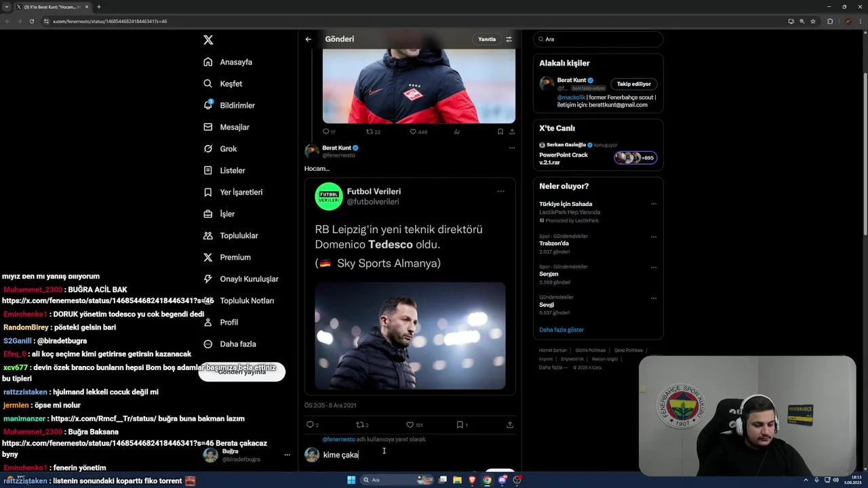Click the Yer İşaretleri bookmark icon

point(208,192)
